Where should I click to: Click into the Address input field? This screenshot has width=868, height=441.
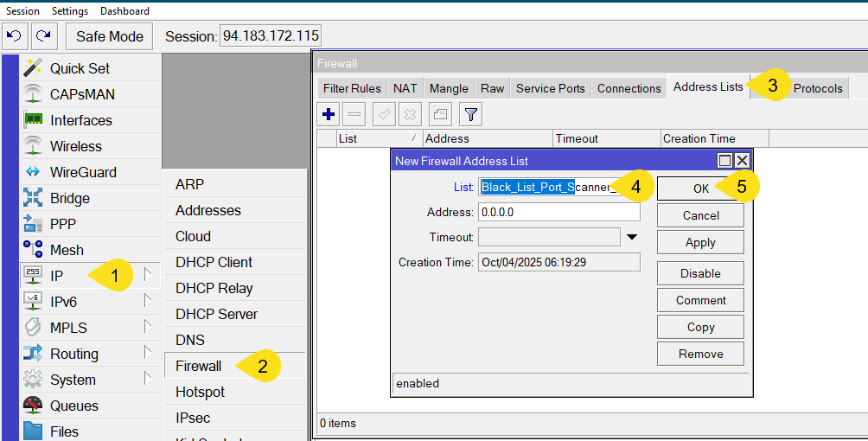coord(558,212)
